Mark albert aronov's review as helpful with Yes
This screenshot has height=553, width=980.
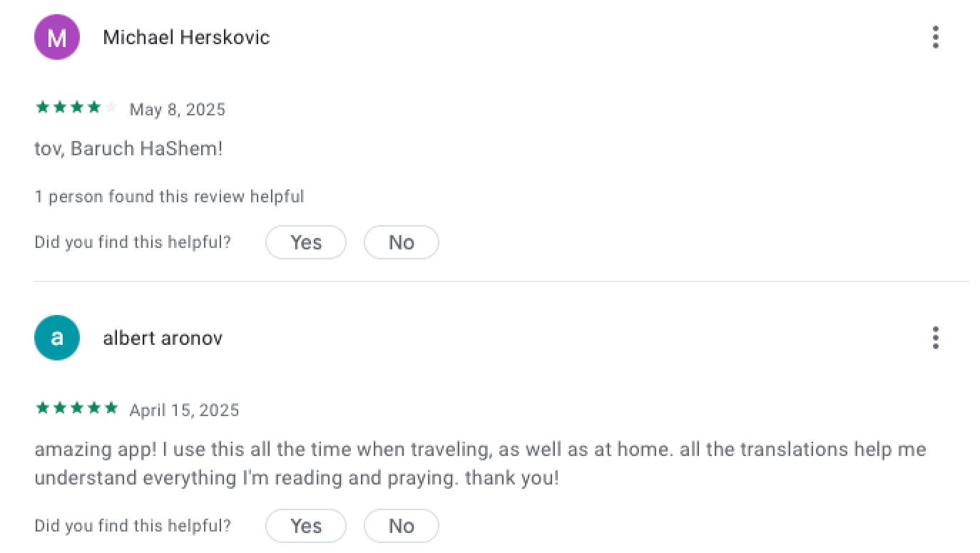[305, 526]
